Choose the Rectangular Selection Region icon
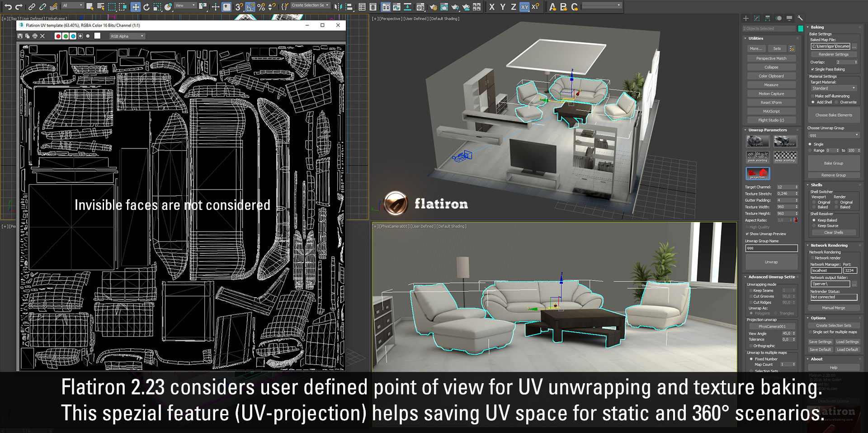Screen dimensions: 868x433 pos(112,7)
